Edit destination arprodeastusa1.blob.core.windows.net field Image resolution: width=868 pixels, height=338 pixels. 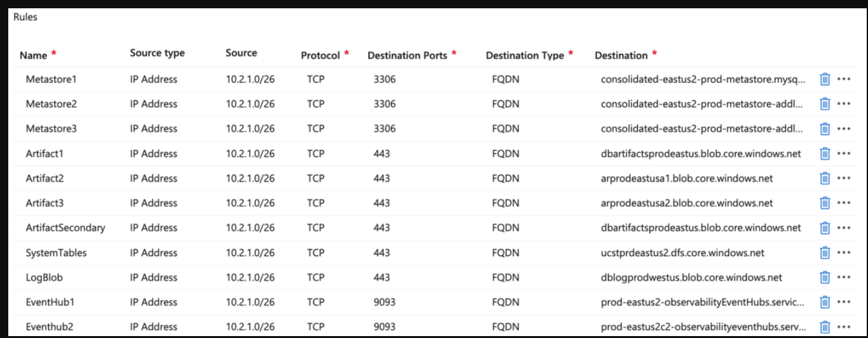pos(687,178)
